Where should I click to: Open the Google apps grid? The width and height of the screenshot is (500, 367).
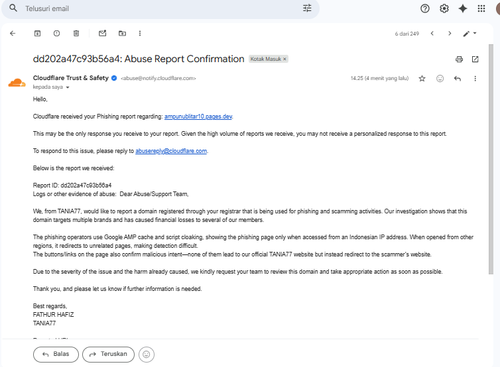(x=481, y=9)
